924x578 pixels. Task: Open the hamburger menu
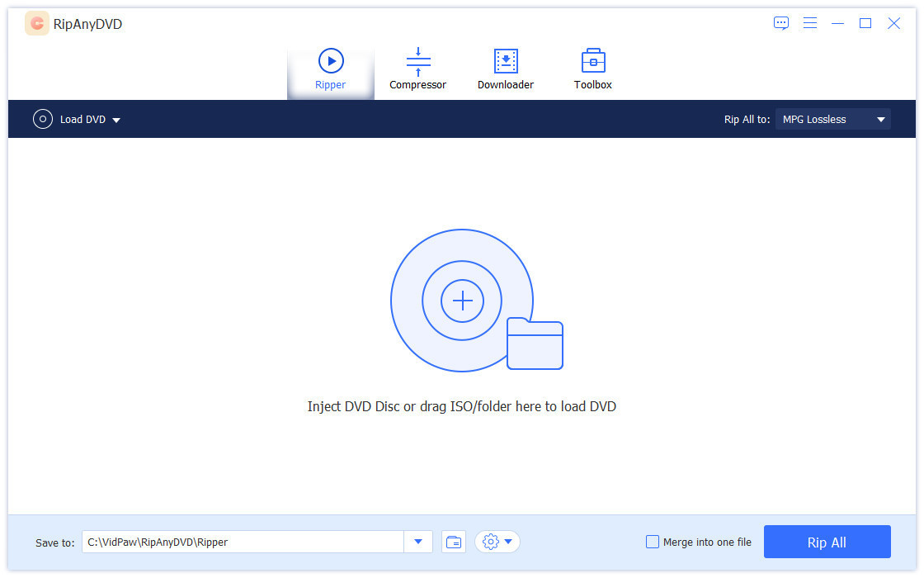[x=809, y=23]
